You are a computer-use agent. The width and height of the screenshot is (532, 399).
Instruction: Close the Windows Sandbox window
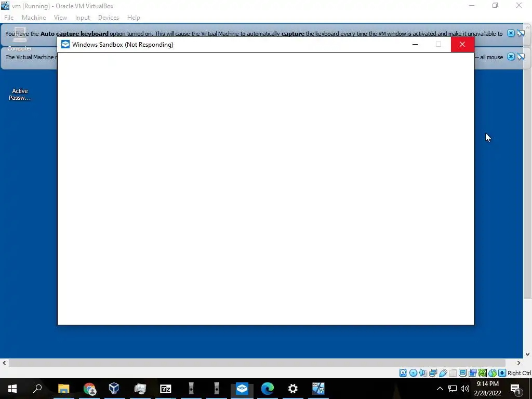coord(462,45)
